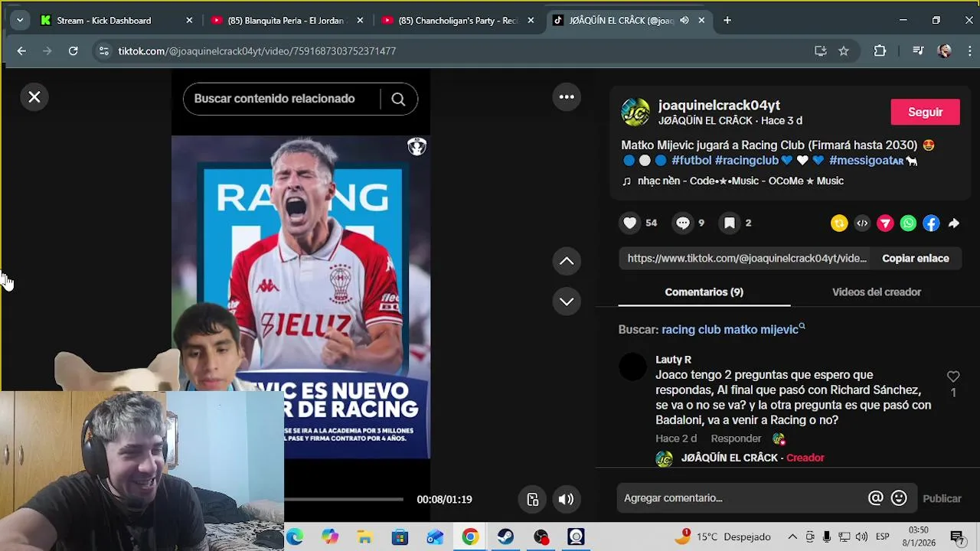Go to the previous video
The image size is (980, 551).
pyautogui.click(x=567, y=261)
